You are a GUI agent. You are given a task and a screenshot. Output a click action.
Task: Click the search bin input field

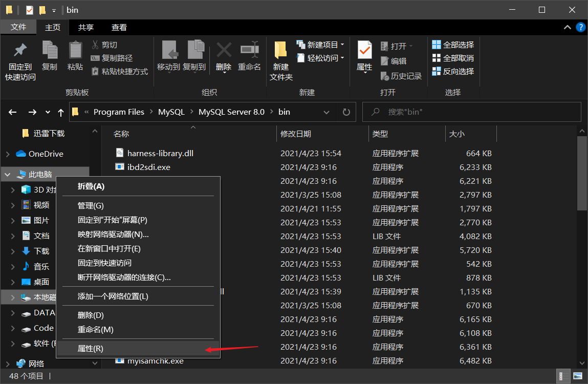(x=472, y=112)
